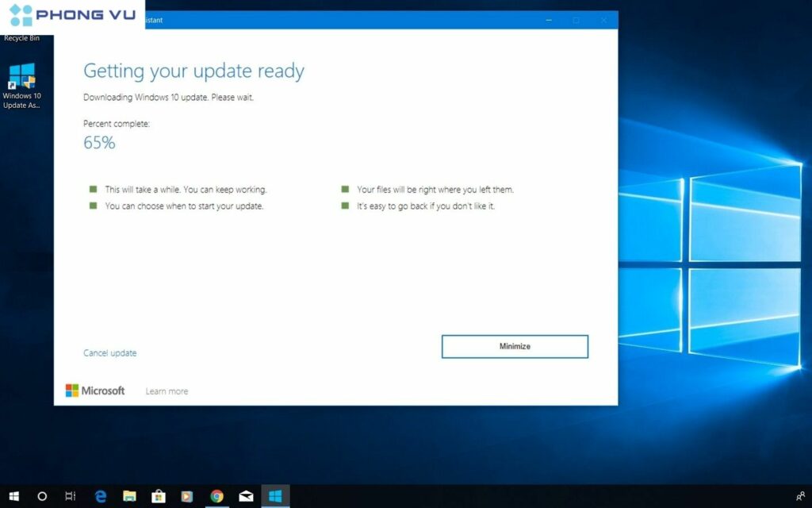Open the Mail app from the taskbar
The image size is (812, 508).
[246, 496]
